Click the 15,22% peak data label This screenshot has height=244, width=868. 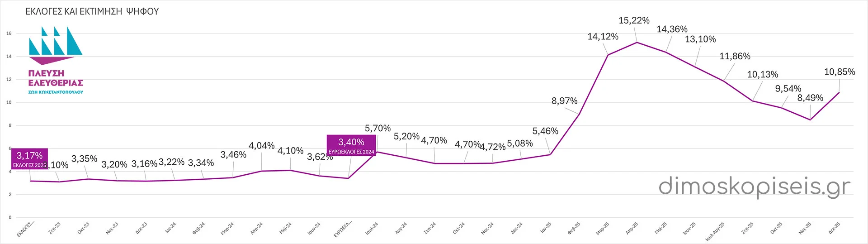(x=634, y=20)
